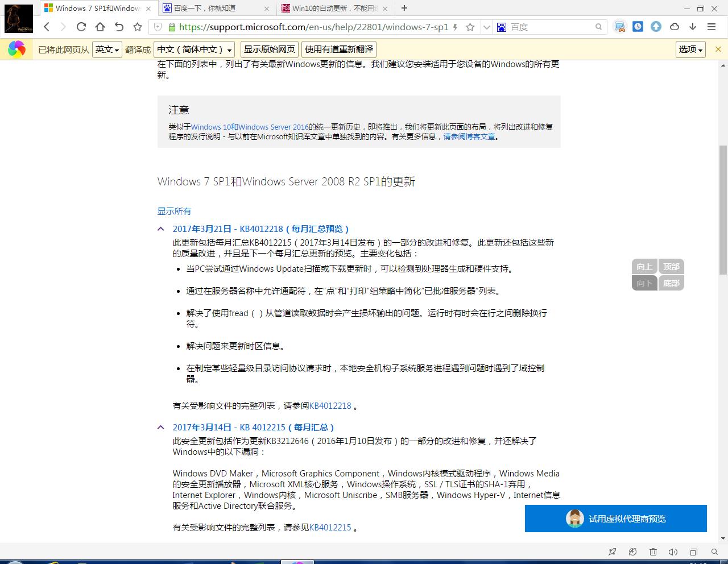Click the shield icon in address bar
The width and height of the screenshot is (728, 564).
click(x=158, y=27)
